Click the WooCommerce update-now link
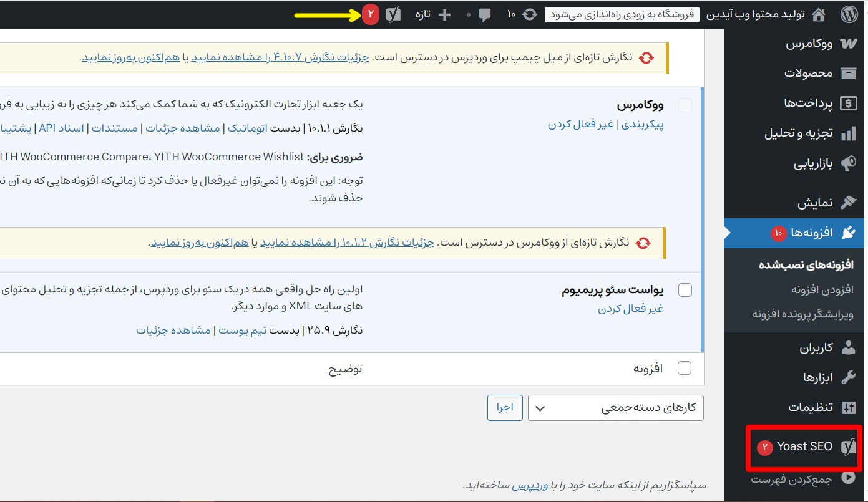The width and height of the screenshot is (868, 502). [200, 243]
